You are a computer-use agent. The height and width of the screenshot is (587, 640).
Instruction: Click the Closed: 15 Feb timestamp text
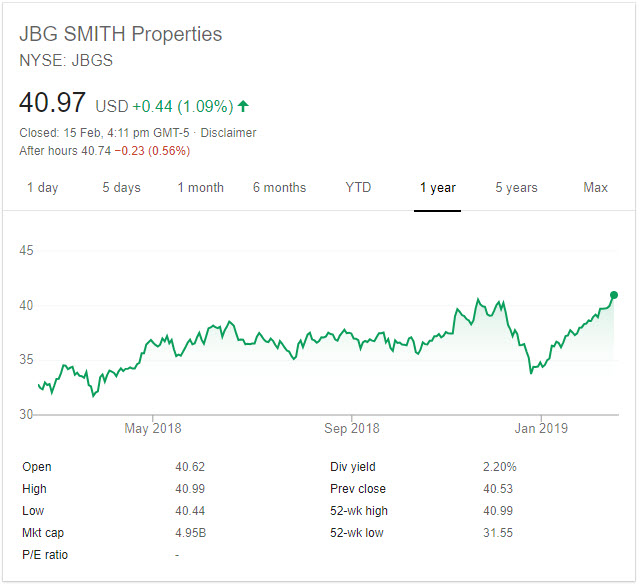[x=104, y=133]
